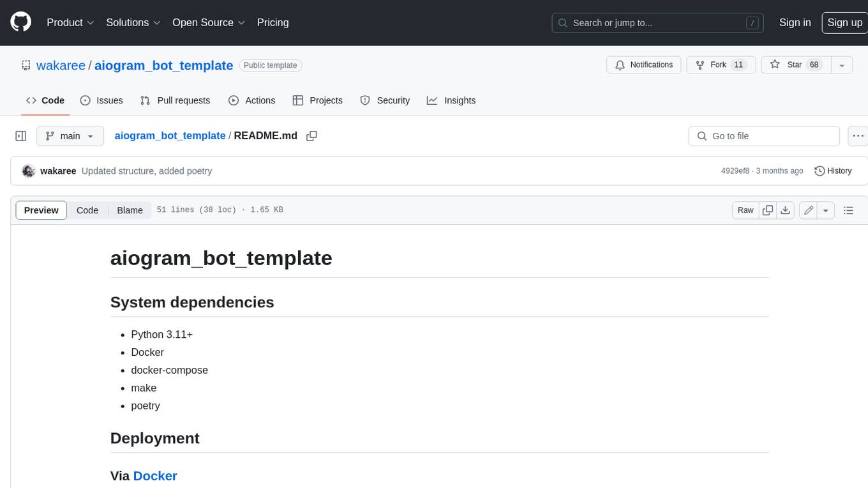
Task: Focus the Search or jump to field
Action: pyautogui.click(x=659, y=23)
